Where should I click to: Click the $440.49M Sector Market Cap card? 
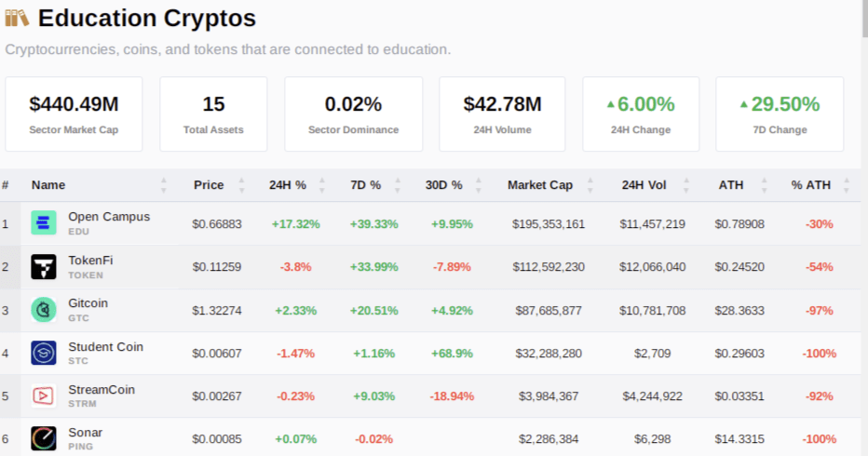click(74, 114)
